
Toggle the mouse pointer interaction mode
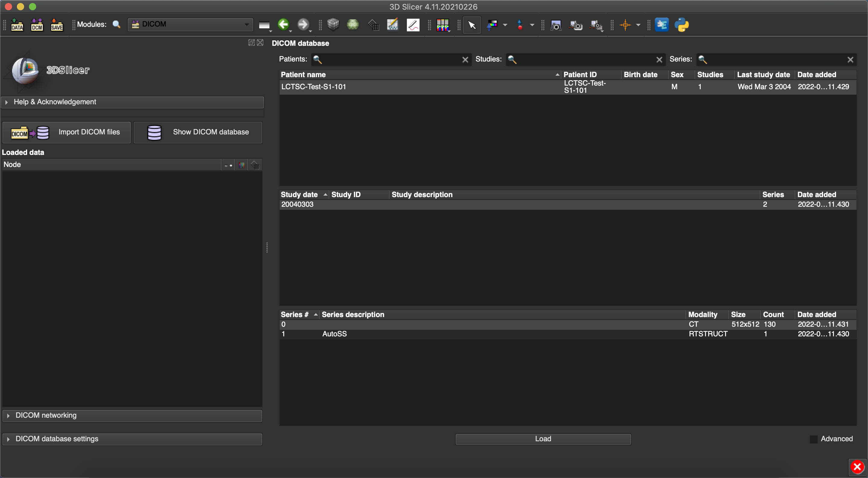click(472, 25)
